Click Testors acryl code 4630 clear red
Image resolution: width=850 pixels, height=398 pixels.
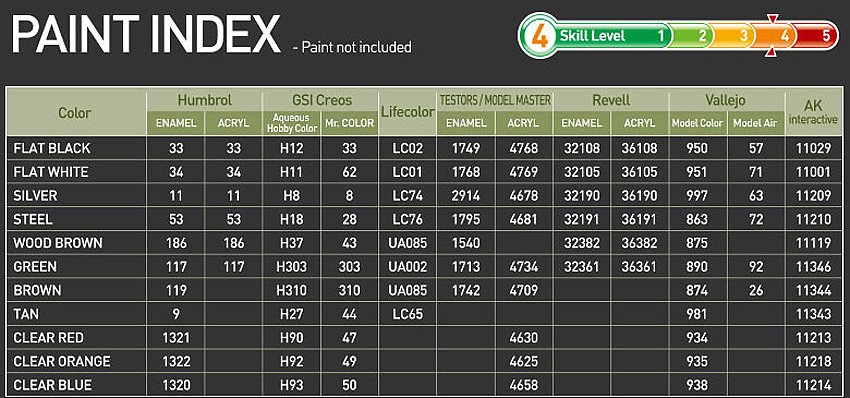pos(524,338)
